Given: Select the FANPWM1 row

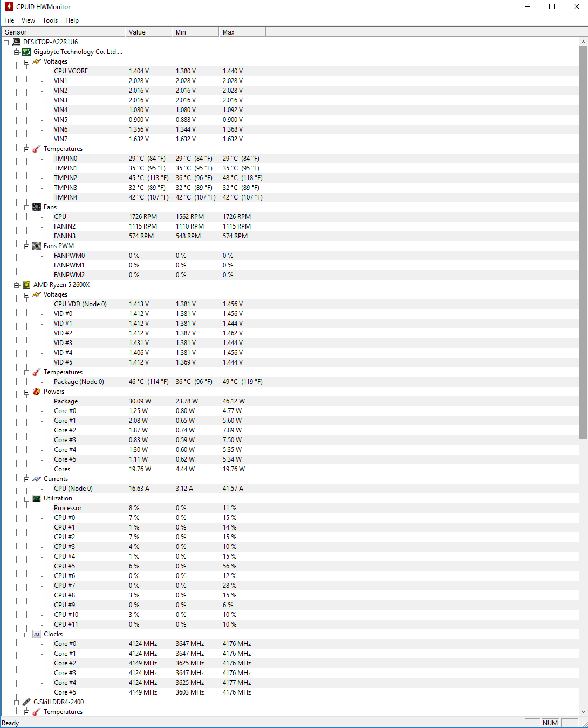Looking at the screenshot, I should point(290,265).
